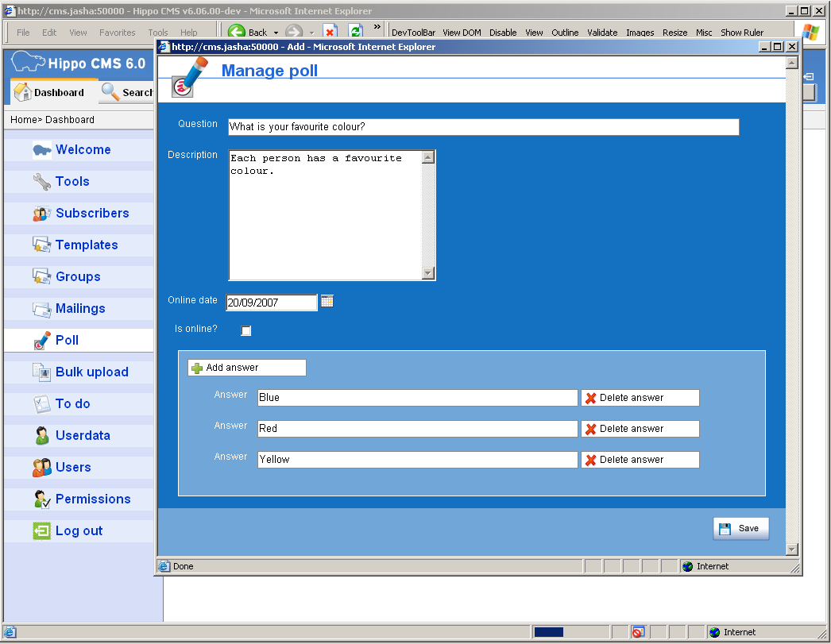Save the poll with Save button
Screen dimensions: 831x644
click(x=740, y=528)
